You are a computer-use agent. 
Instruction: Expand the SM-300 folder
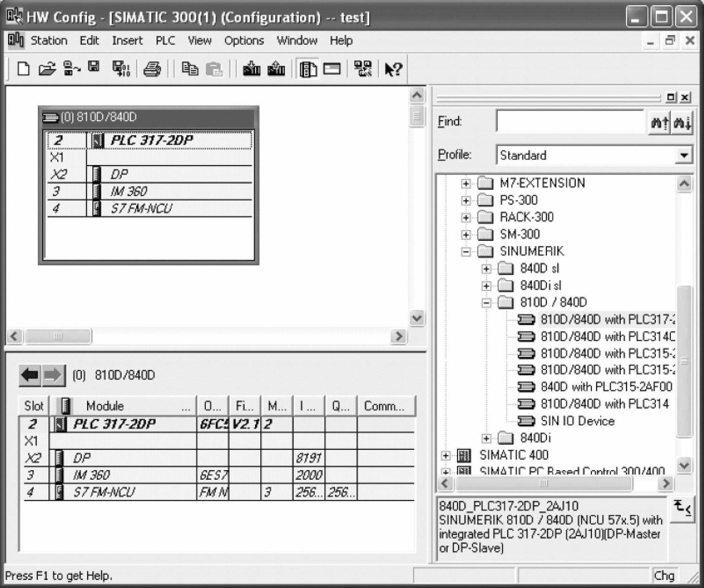(466, 235)
